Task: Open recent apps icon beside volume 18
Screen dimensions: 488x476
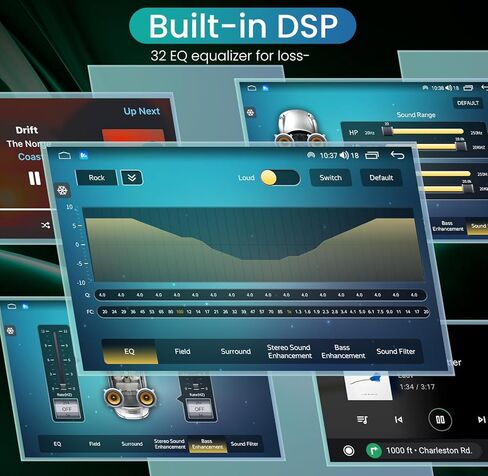Action: point(372,155)
